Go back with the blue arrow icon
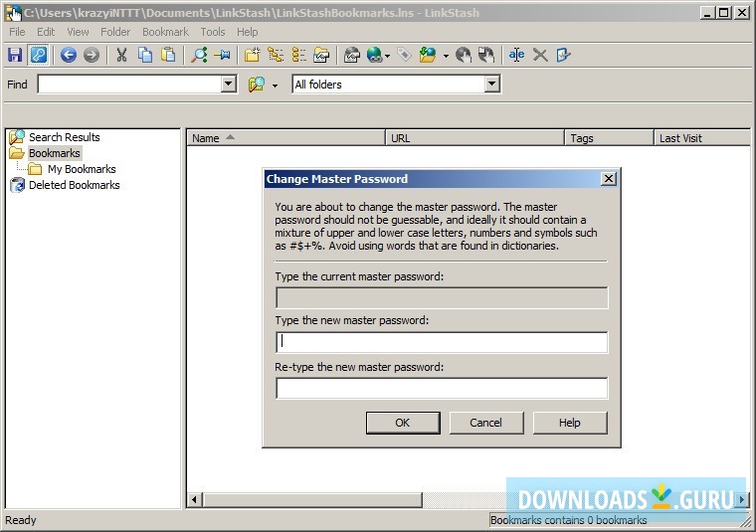Image resolution: width=756 pixels, height=532 pixels. [69, 55]
